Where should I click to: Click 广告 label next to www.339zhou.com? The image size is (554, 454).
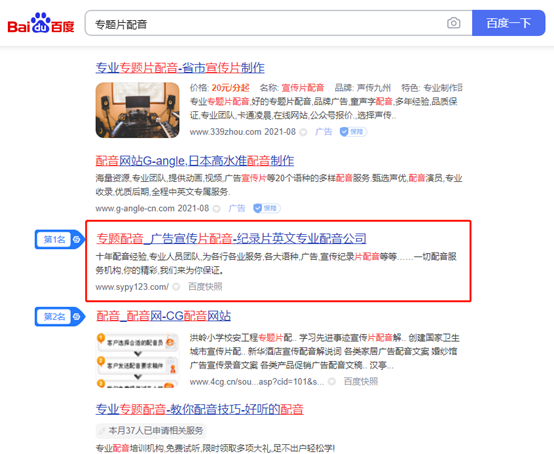click(x=323, y=132)
